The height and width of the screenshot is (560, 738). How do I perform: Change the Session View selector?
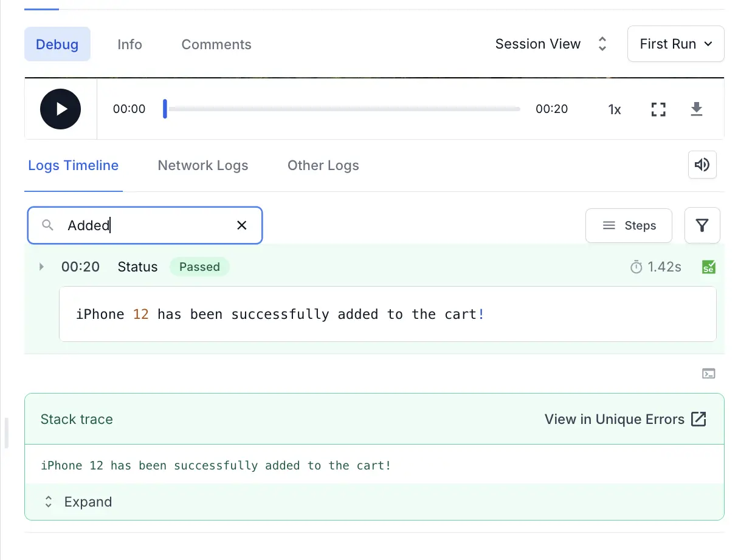point(550,44)
